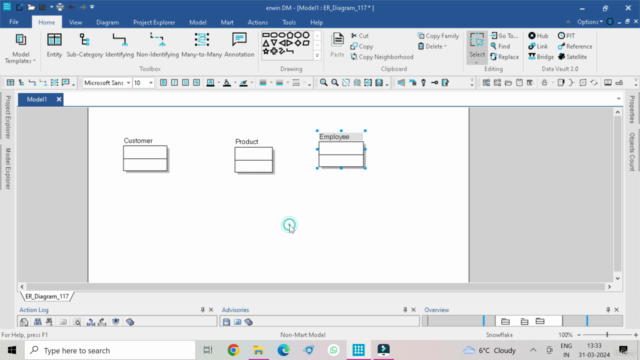Add a Data Vault Hub
Image resolution: width=640 pixels, height=360 pixels.
pyautogui.click(x=538, y=36)
